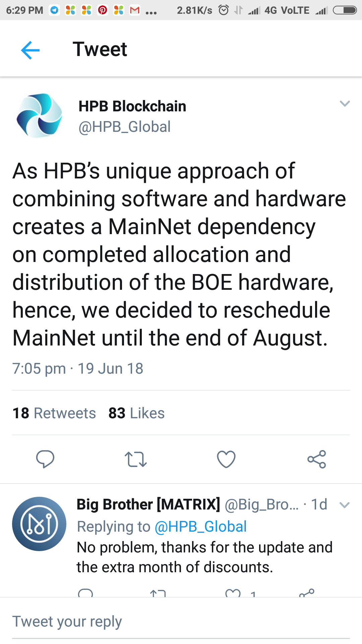Tap the Pinterest notification icon in the status bar

point(103,10)
